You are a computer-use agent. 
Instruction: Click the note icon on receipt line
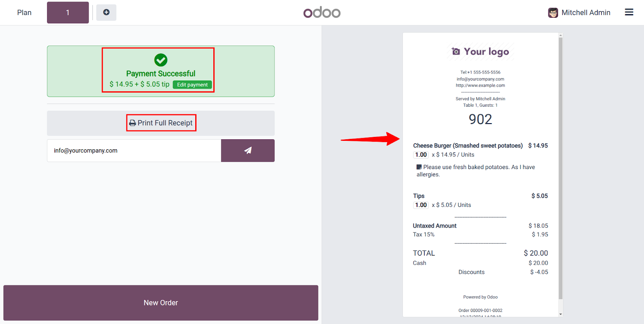(x=419, y=167)
